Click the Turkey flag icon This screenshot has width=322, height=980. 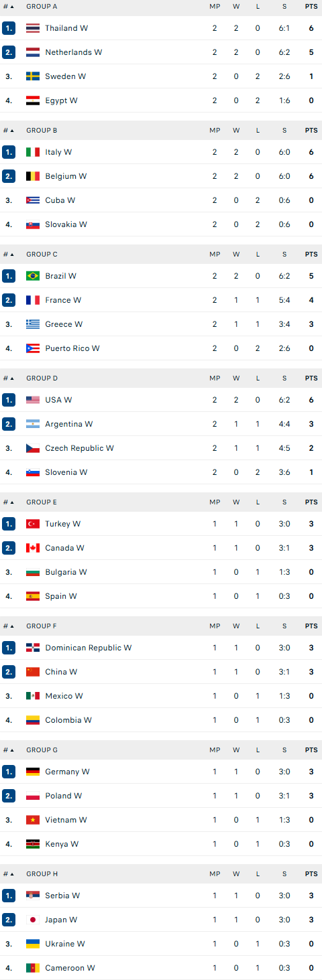[x=33, y=524]
